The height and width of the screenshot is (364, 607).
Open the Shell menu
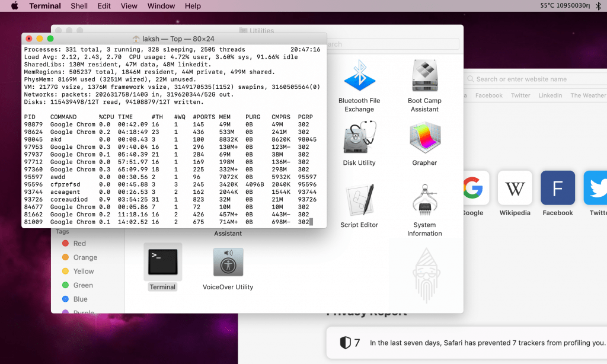coord(79,6)
